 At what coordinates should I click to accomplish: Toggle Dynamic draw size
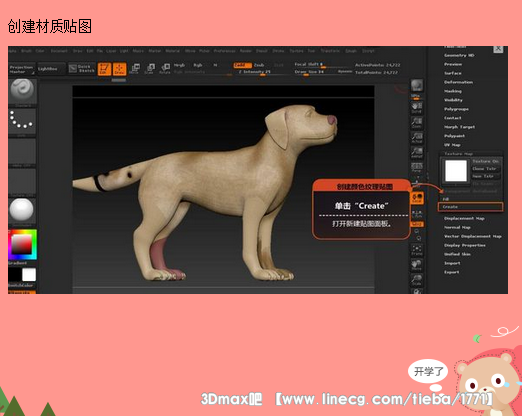[x=345, y=71]
